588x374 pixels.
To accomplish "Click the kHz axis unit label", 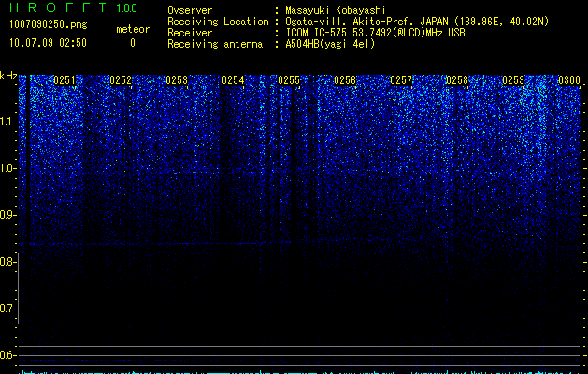I will click(8, 76).
